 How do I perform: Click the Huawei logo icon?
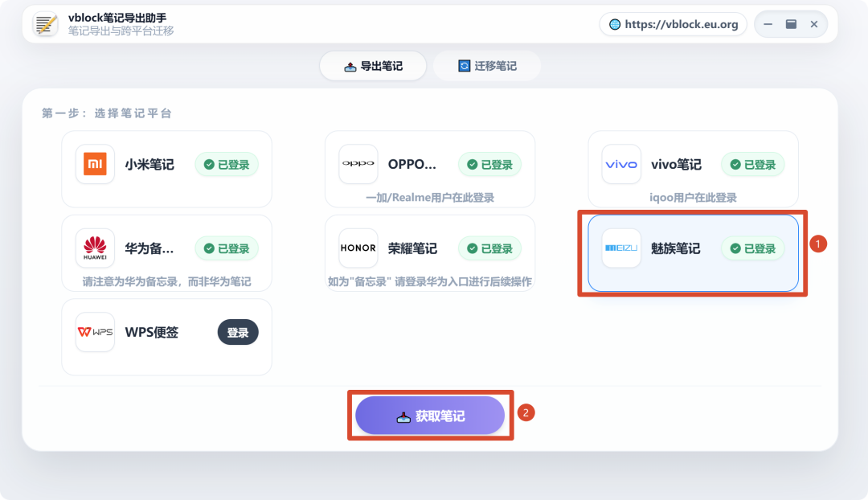pyautogui.click(x=95, y=248)
